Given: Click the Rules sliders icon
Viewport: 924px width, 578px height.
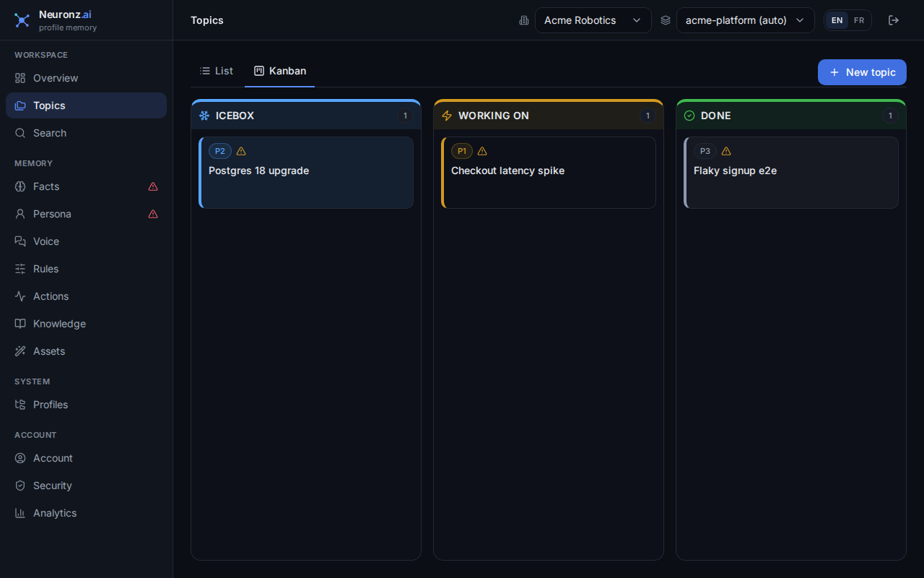Looking at the screenshot, I should tap(20, 269).
